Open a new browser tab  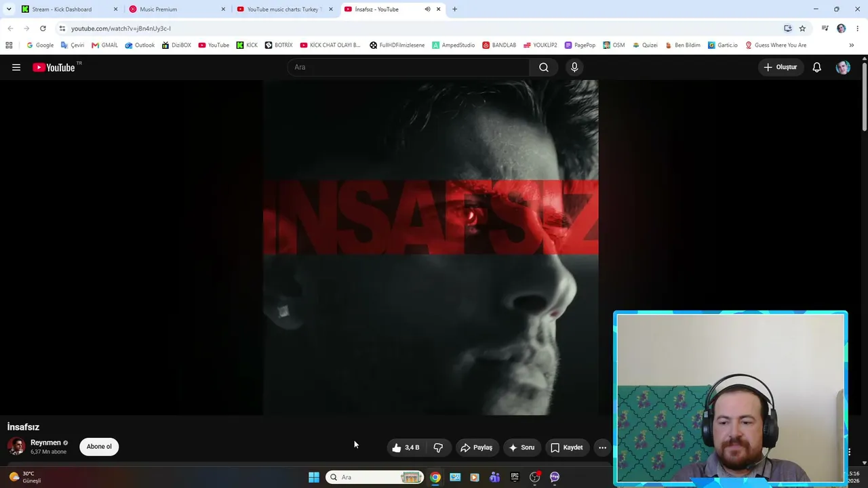point(454,9)
